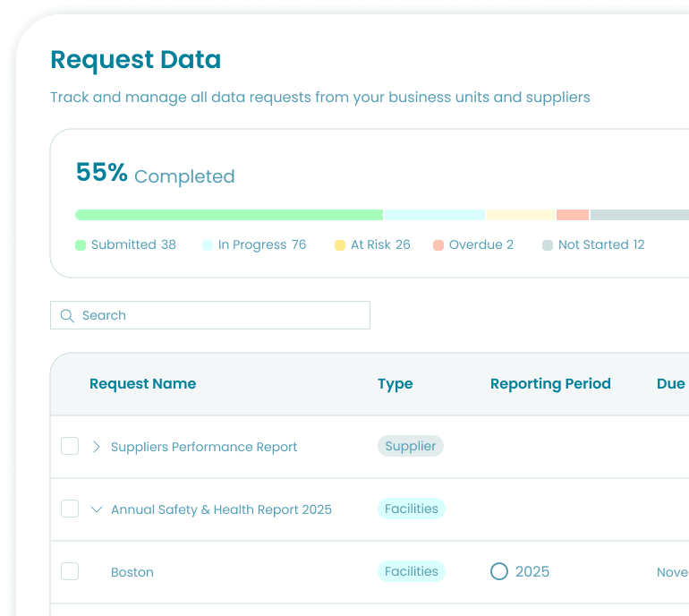Viewport: 689px width, 616px height.
Task: Click the '55% Completed' summary text
Action: [156, 173]
